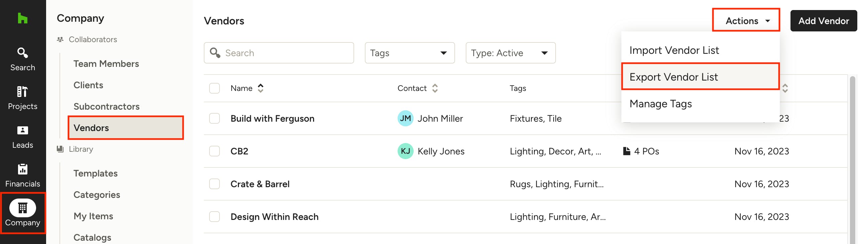Check the CB2 row checkbox
The height and width of the screenshot is (244, 868).
coord(214,151)
